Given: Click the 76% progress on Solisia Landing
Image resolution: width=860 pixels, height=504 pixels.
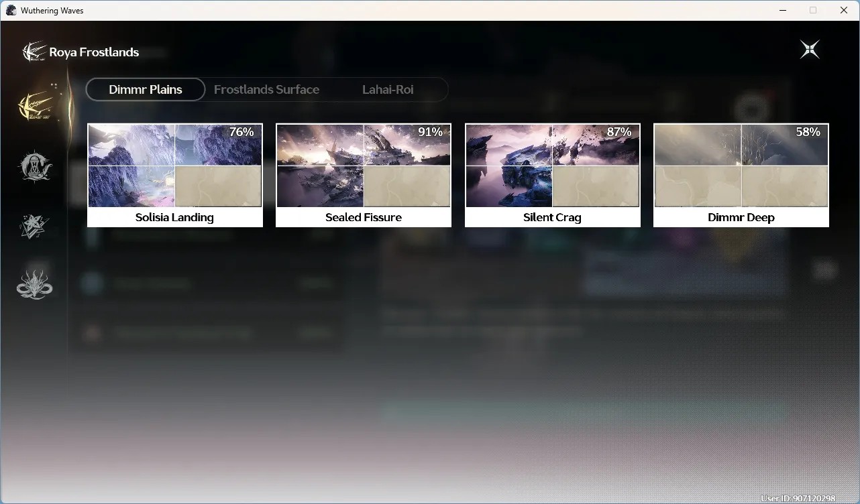Looking at the screenshot, I should point(241,132).
